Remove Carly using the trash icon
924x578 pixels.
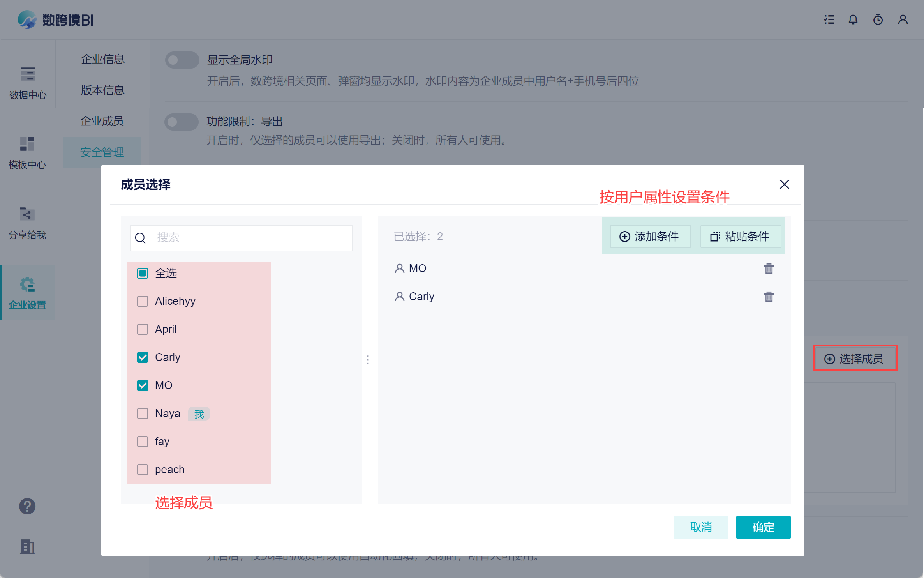769,297
